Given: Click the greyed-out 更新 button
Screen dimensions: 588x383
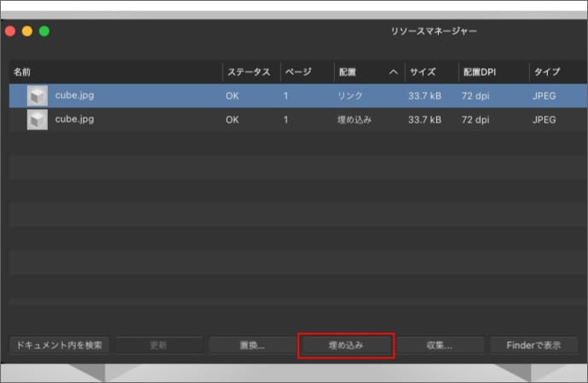Looking at the screenshot, I should (159, 346).
